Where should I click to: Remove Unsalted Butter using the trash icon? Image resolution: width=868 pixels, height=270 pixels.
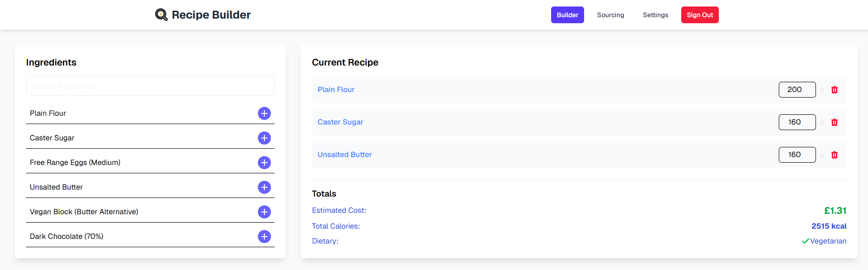[835, 154]
